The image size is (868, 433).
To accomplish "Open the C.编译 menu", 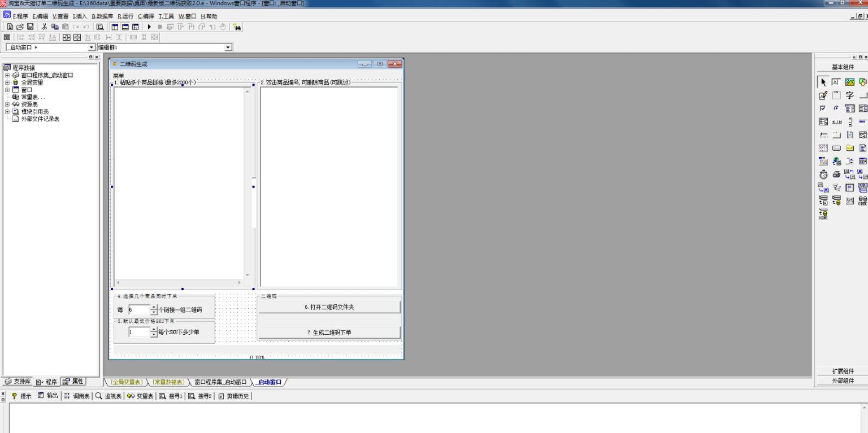I will (x=145, y=16).
